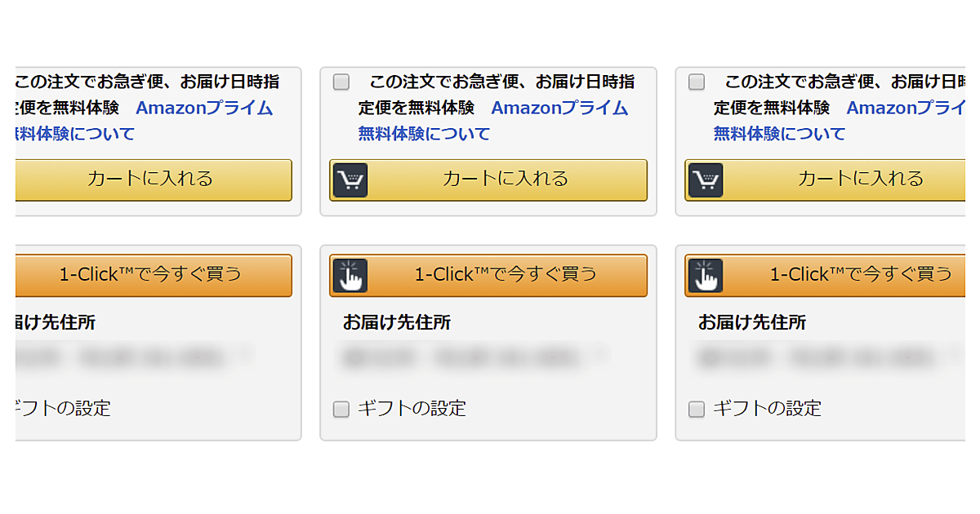Expand the blurred delivery address in the middle panel

coord(474,357)
